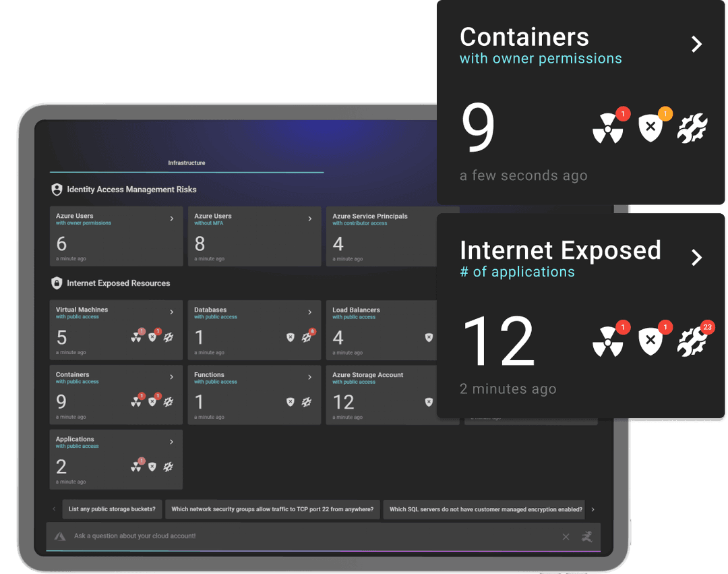Click shield-cross icon on Containers overlay card
728x574 pixels.
click(x=651, y=128)
